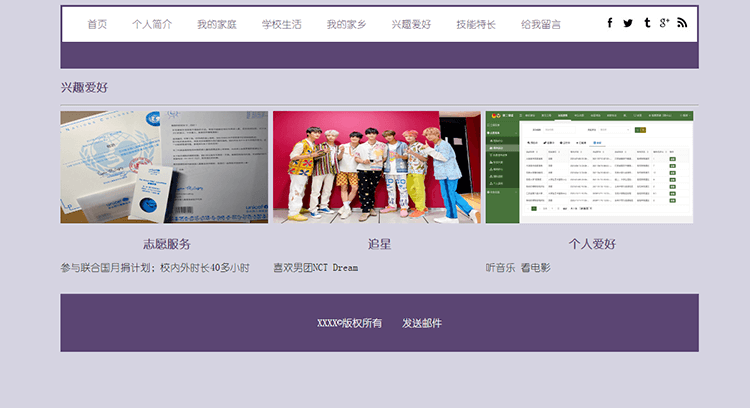Click the 志愿服务 heading
Screen dimensions: 750x408
pyautogui.click(x=166, y=244)
